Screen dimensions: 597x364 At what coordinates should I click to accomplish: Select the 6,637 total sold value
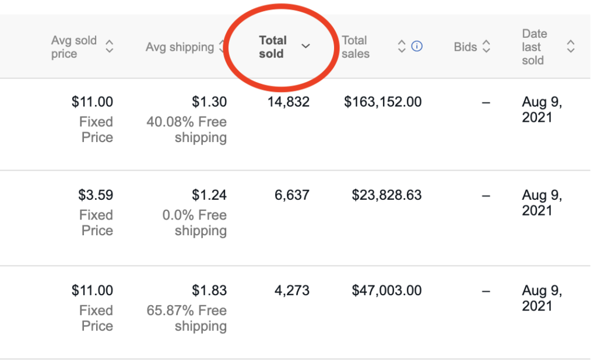pos(292,195)
